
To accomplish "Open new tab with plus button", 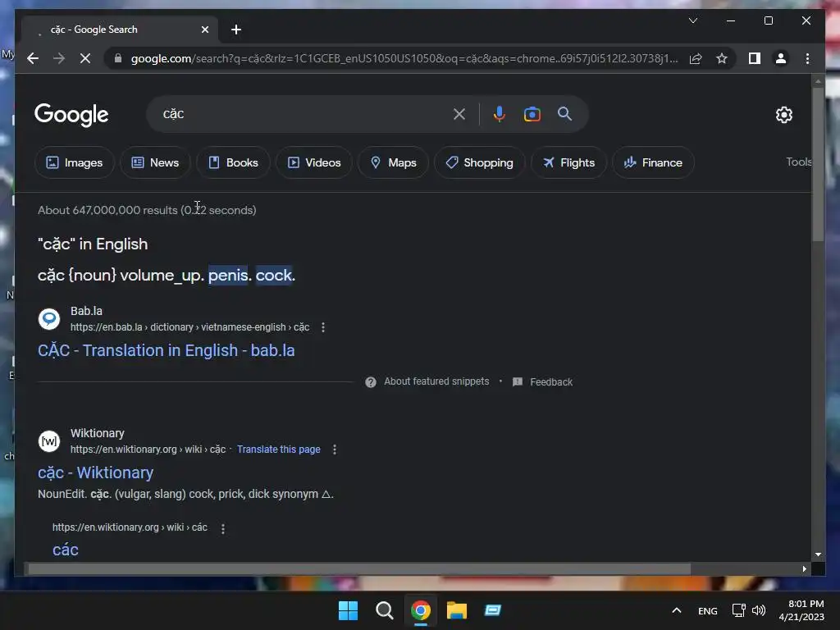I will [x=236, y=30].
